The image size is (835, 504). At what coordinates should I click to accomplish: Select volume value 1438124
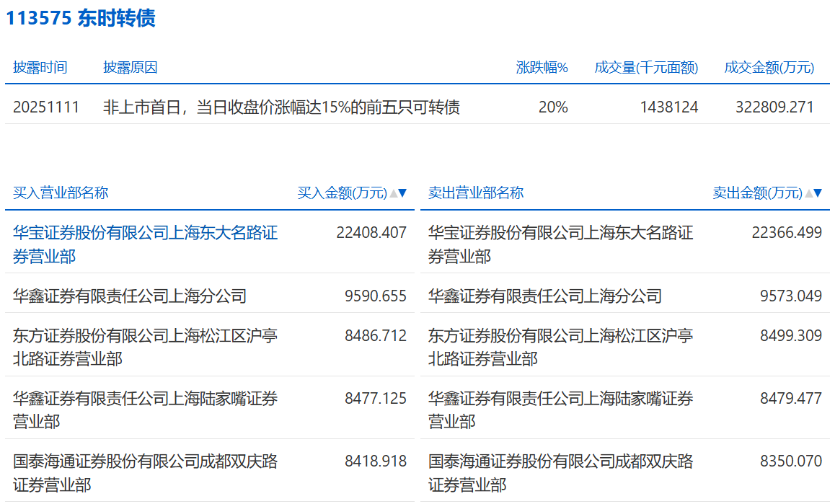pyautogui.click(x=669, y=107)
